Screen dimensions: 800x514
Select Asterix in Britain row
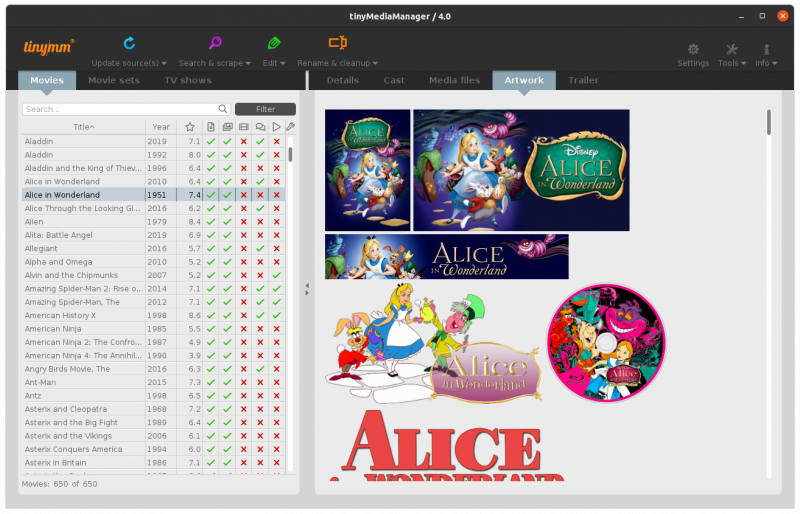click(x=154, y=462)
